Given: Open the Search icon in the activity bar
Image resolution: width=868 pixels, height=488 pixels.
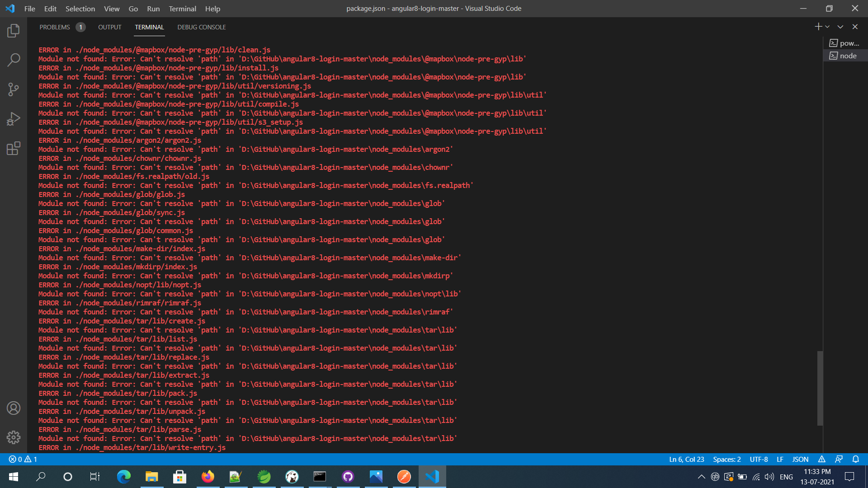Looking at the screenshot, I should pos(14,60).
